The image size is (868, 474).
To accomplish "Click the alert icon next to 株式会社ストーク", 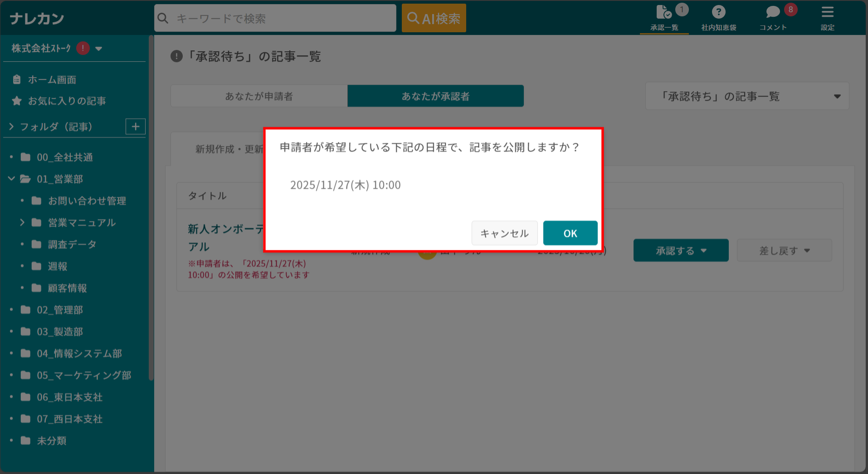I will tap(82, 48).
